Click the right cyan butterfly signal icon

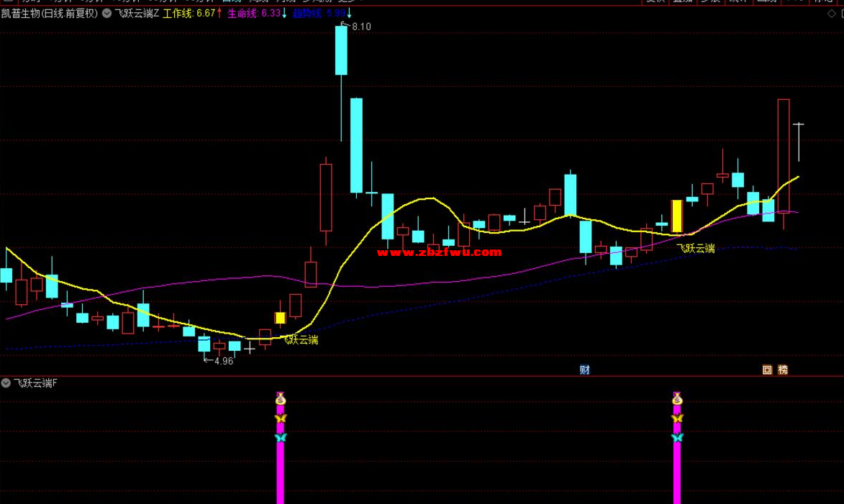coord(677,437)
